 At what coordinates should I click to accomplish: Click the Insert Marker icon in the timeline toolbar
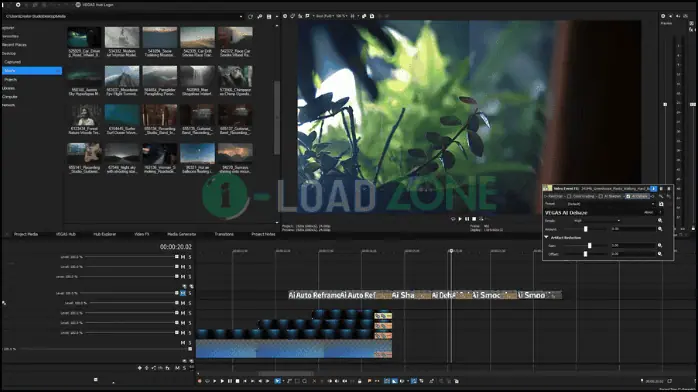(369, 381)
